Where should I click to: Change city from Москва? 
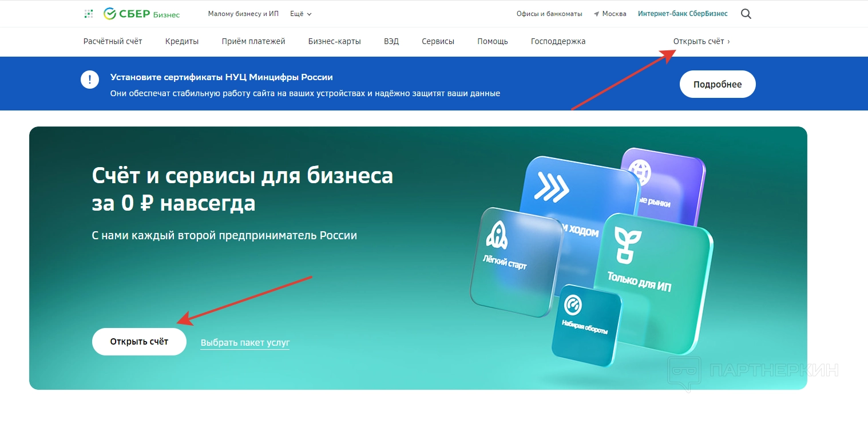point(615,14)
